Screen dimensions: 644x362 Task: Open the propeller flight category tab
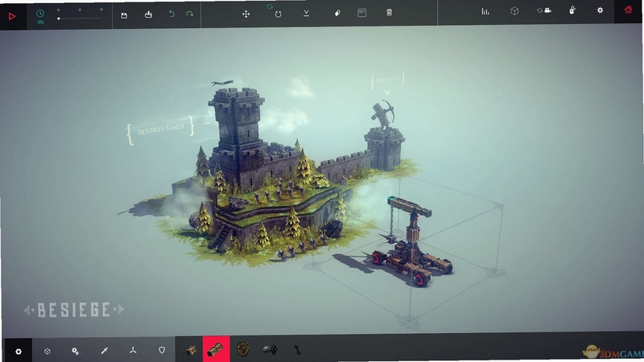pyautogui.click(x=133, y=350)
